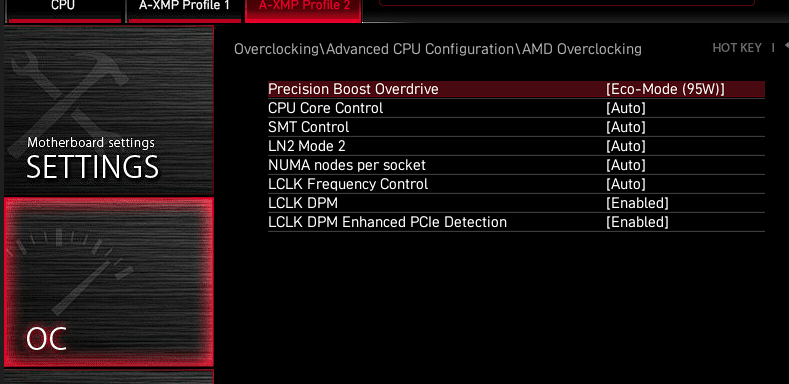Open LCLK Frequency Control Auto setting
The height and width of the screenshot is (384, 789).
pyautogui.click(x=625, y=184)
